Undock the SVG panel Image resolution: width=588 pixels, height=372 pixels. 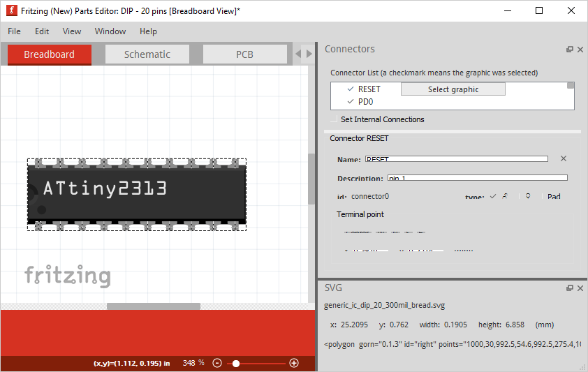(x=570, y=288)
